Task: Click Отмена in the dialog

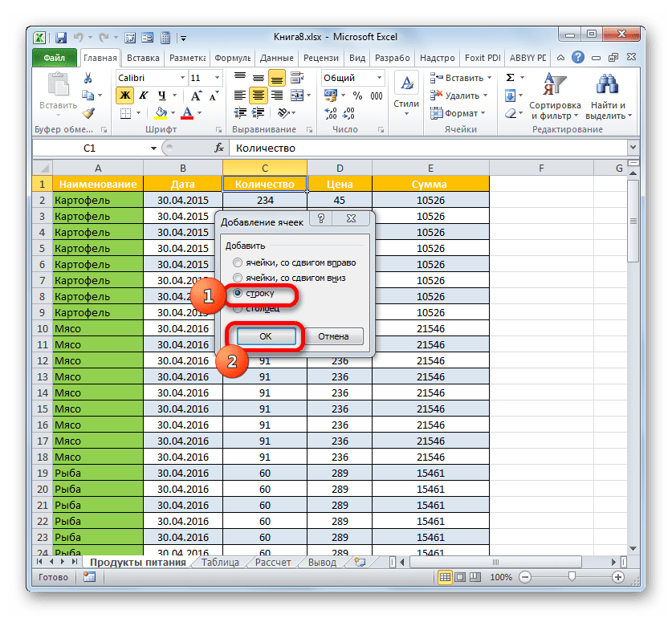Action: tap(333, 336)
